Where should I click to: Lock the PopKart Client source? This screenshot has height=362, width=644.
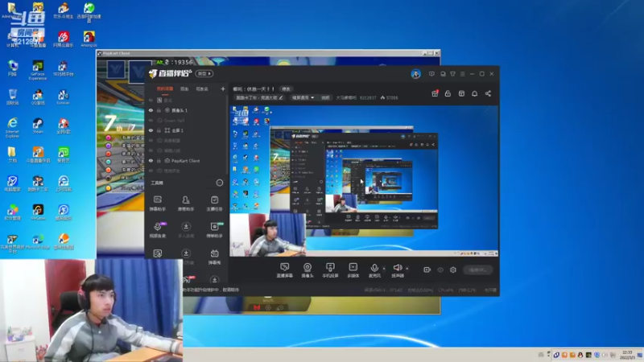[159, 161]
